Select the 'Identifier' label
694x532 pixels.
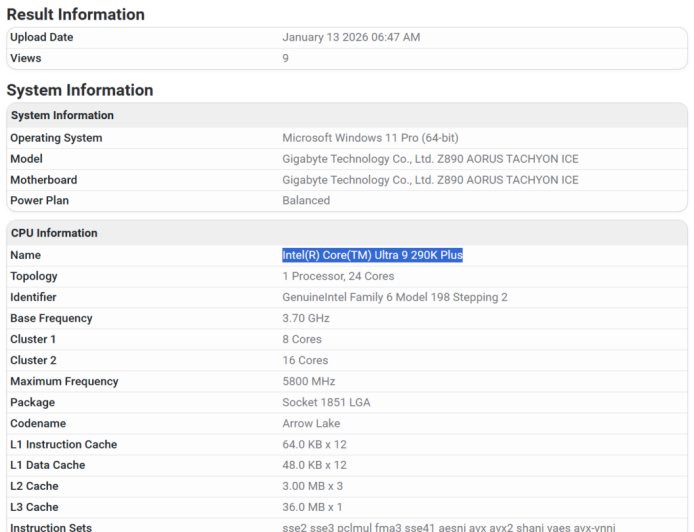click(33, 297)
